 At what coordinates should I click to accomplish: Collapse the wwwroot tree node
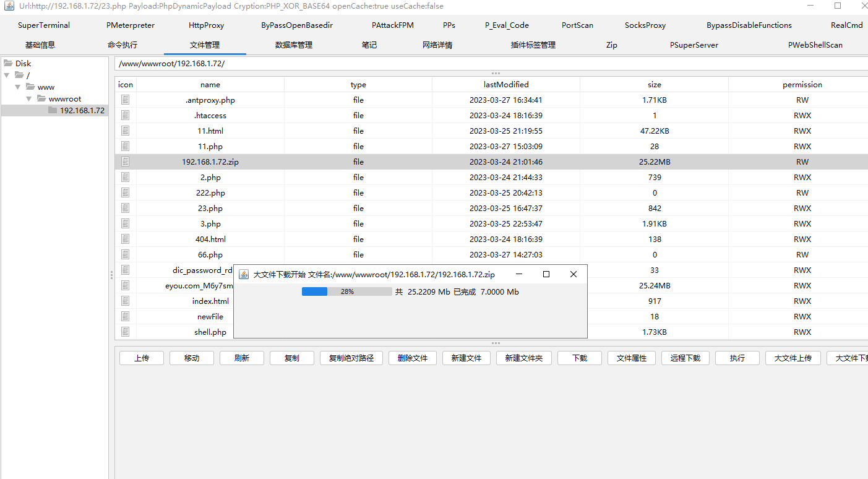[28, 98]
